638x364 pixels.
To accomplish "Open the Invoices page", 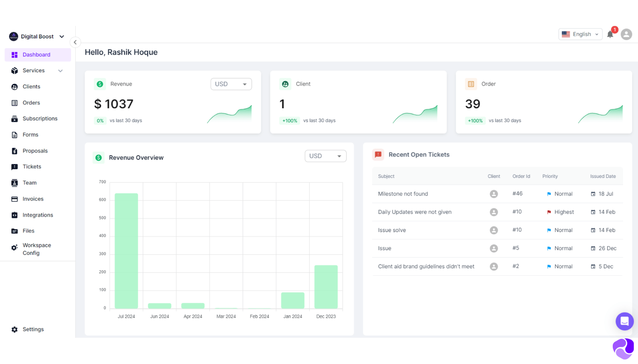I will (x=33, y=199).
